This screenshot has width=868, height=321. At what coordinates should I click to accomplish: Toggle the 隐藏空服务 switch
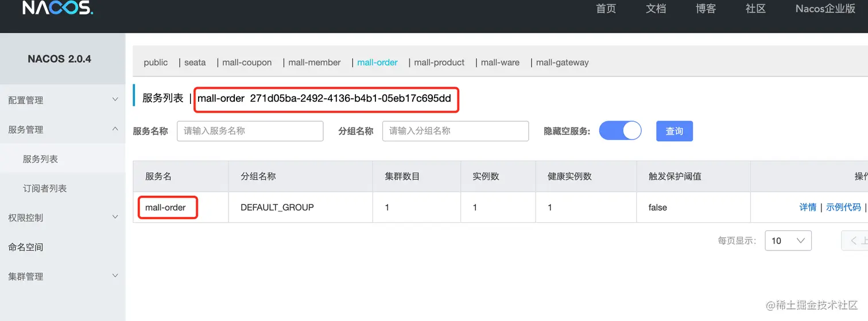(x=620, y=131)
